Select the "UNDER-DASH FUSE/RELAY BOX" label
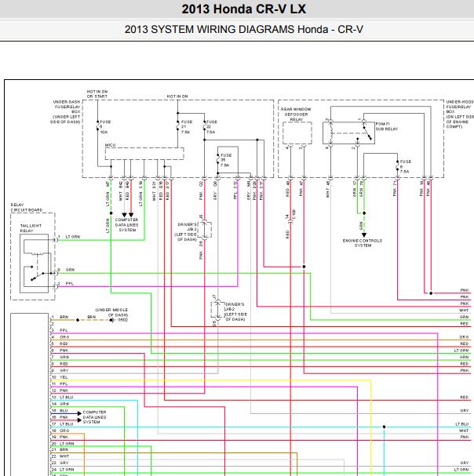 pyautogui.click(x=66, y=111)
